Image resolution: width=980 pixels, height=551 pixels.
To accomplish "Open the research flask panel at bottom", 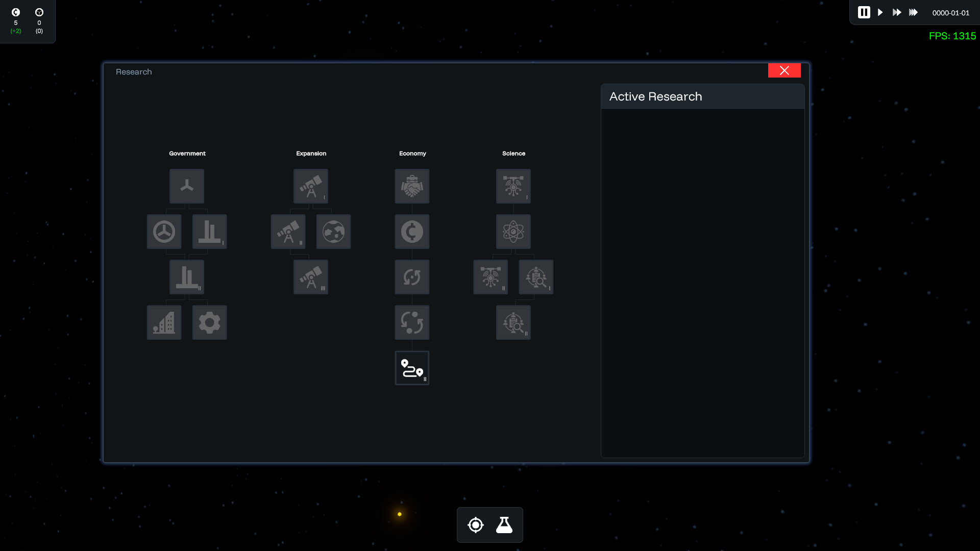I will (x=503, y=525).
